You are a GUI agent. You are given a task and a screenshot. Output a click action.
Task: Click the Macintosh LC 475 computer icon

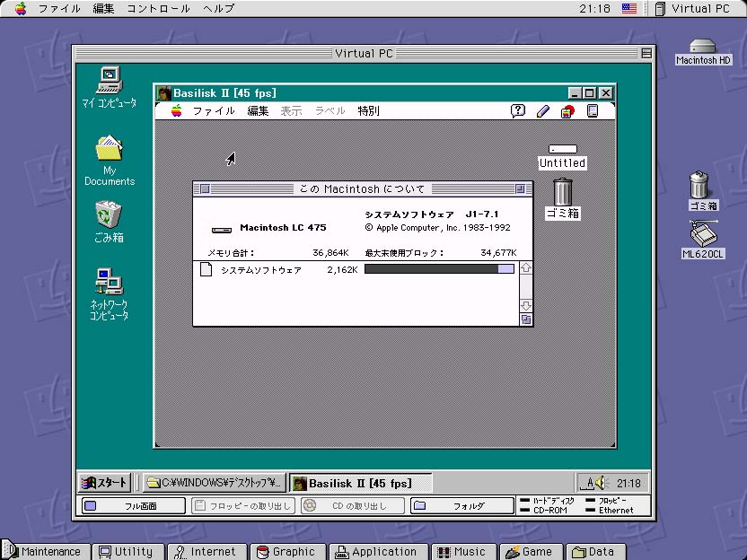point(222,230)
